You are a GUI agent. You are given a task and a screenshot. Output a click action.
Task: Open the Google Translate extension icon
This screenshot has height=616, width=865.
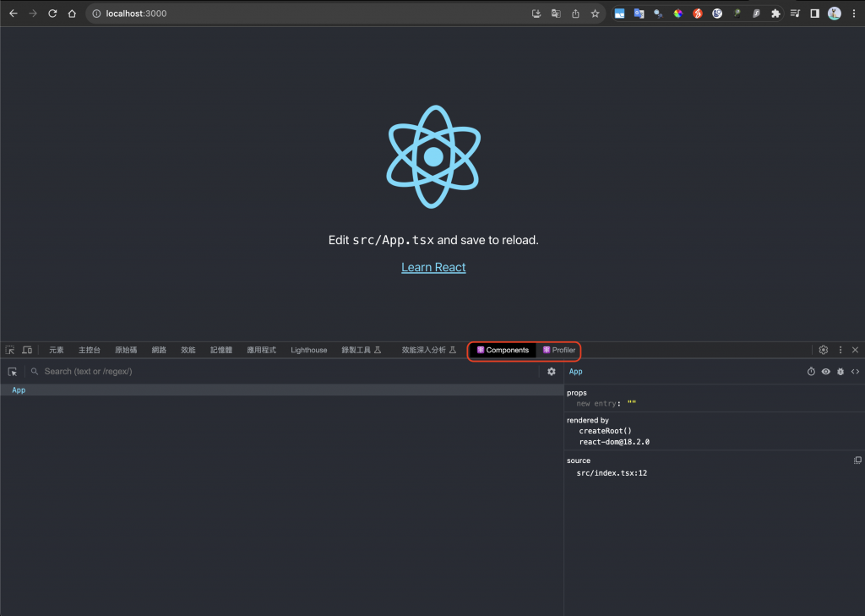click(x=639, y=14)
